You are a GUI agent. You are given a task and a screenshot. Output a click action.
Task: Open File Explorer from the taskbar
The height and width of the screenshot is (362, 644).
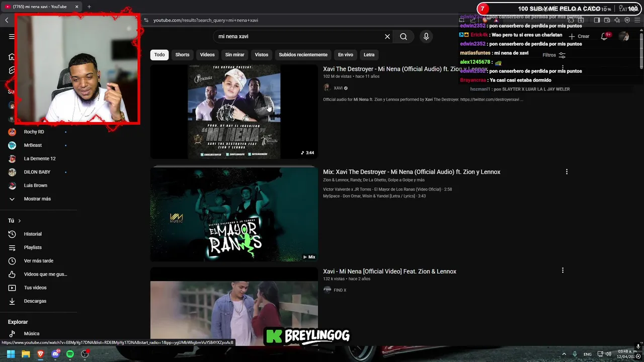tap(26, 354)
